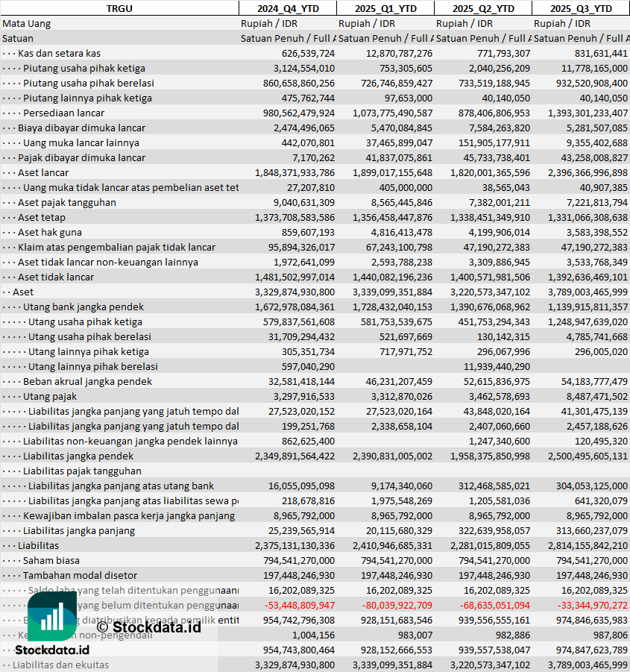Click Liabilitas value 2,814,155,842,210
Image resolution: width=630 pixels, height=672 pixels.
[588, 545]
